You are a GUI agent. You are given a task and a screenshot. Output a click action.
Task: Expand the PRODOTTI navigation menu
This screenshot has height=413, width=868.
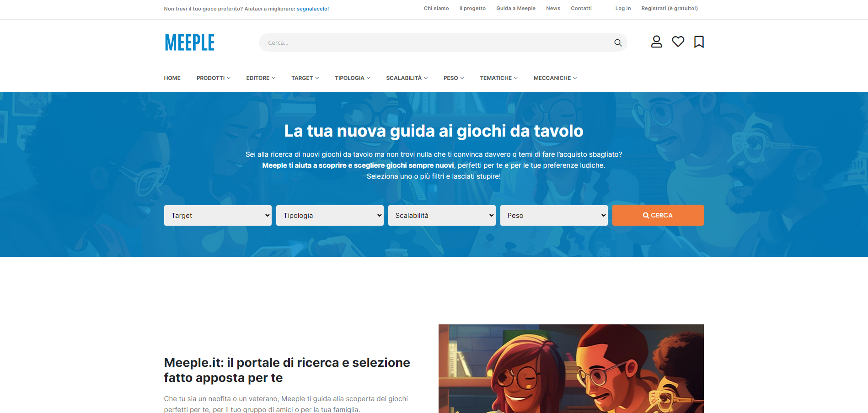click(213, 78)
